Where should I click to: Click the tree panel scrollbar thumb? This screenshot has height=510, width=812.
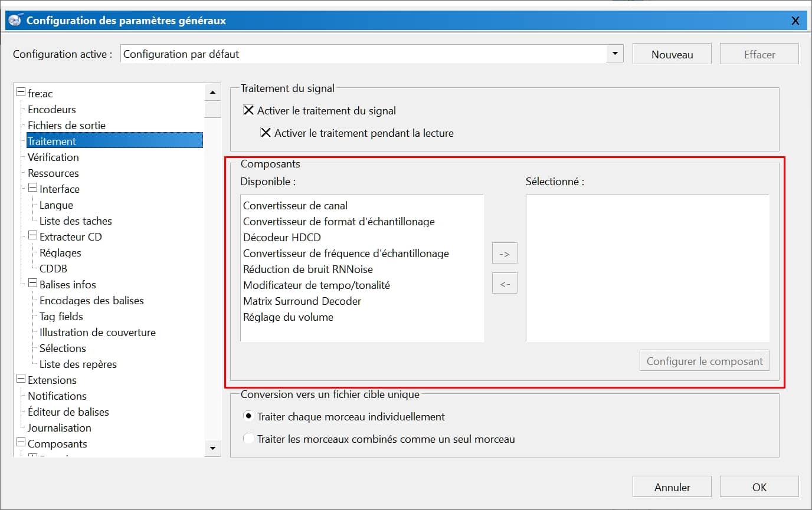pyautogui.click(x=213, y=109)
